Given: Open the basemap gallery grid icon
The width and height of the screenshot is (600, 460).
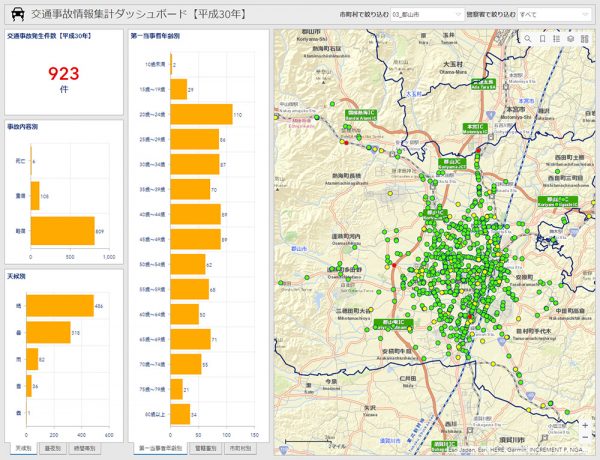Looking at the screenshot, I should click(x=585, y=39).
